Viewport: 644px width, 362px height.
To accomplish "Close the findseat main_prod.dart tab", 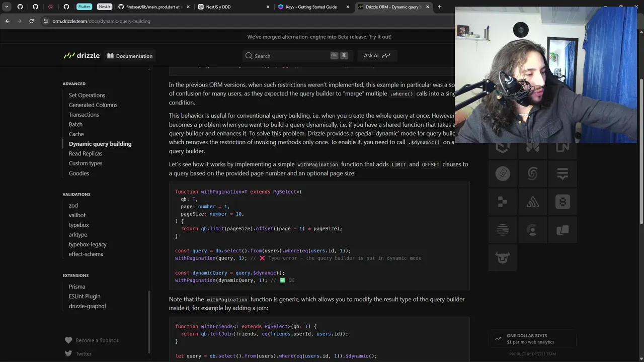I will click(188, 7).
